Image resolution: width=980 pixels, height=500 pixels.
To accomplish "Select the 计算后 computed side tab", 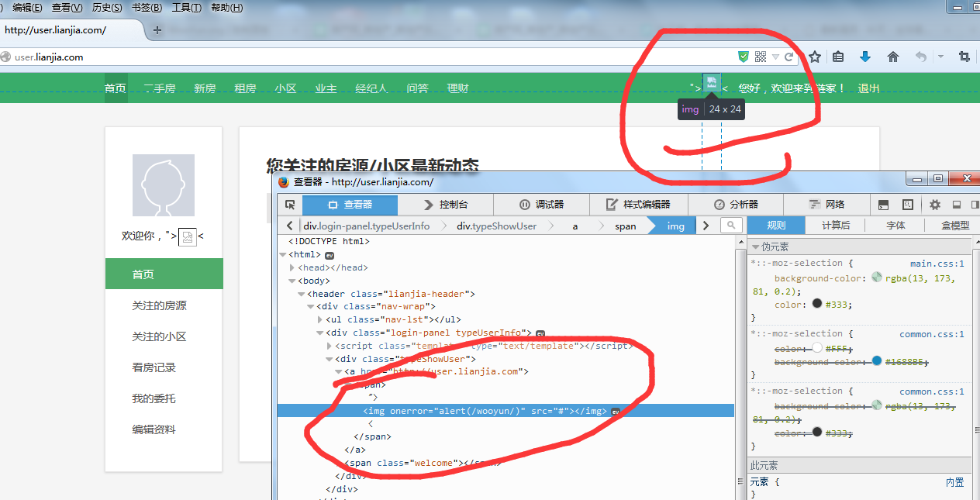I will pos(836,226).
